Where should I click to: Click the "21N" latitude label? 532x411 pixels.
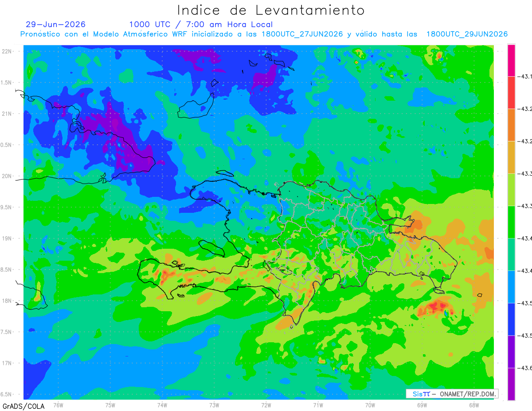coord(8,114)
